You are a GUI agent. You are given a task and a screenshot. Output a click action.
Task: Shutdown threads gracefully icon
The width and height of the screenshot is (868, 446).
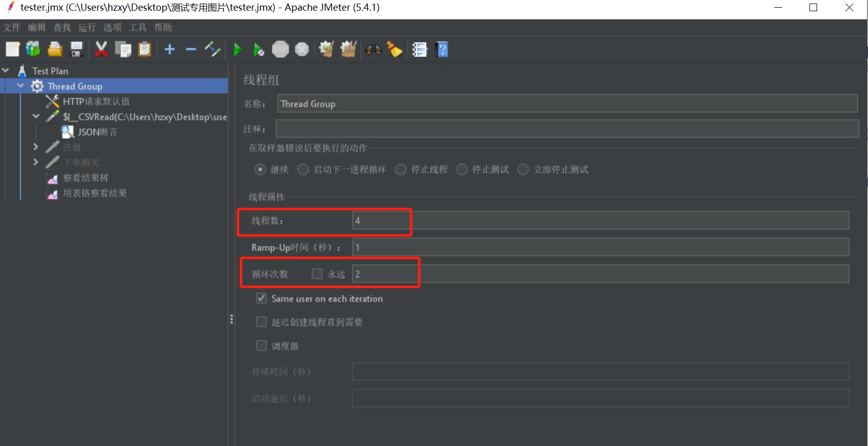pyautogui.click(x=302, y=49)
